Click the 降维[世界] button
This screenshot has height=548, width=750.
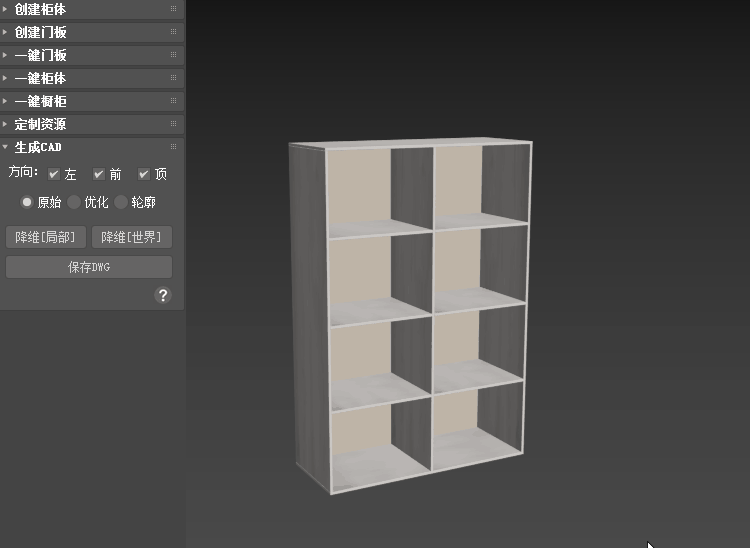132,237
